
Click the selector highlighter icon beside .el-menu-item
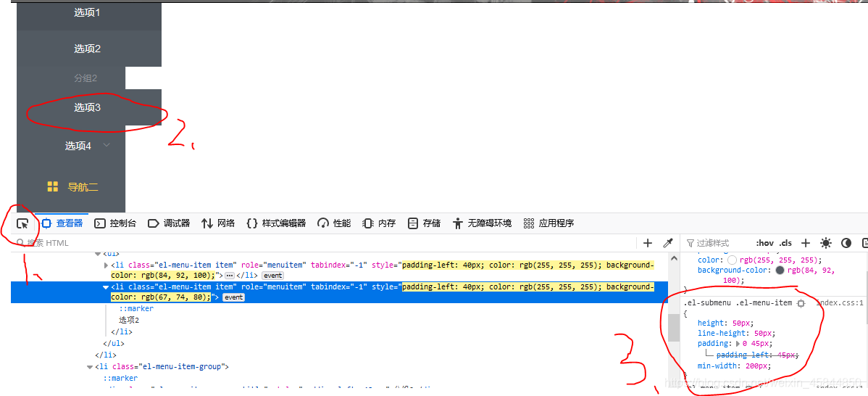point(801,303)
